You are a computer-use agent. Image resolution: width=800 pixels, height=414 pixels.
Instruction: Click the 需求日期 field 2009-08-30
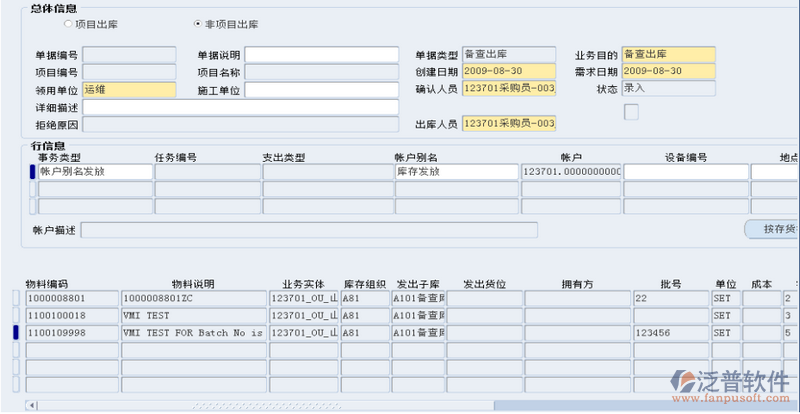[668, 71]
